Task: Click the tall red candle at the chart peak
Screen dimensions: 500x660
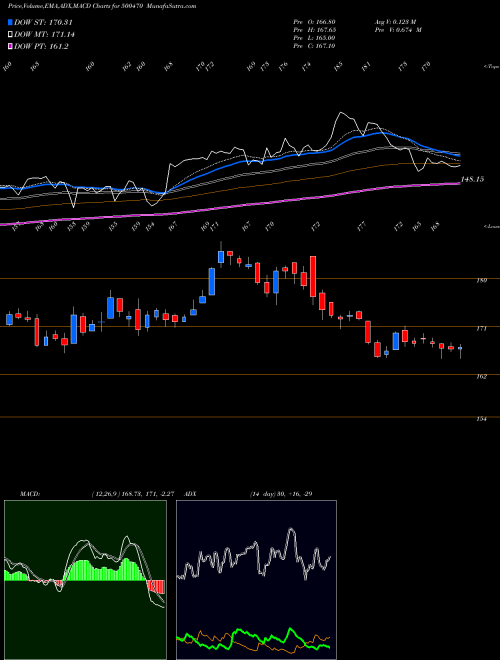Action: pos(313,277)
